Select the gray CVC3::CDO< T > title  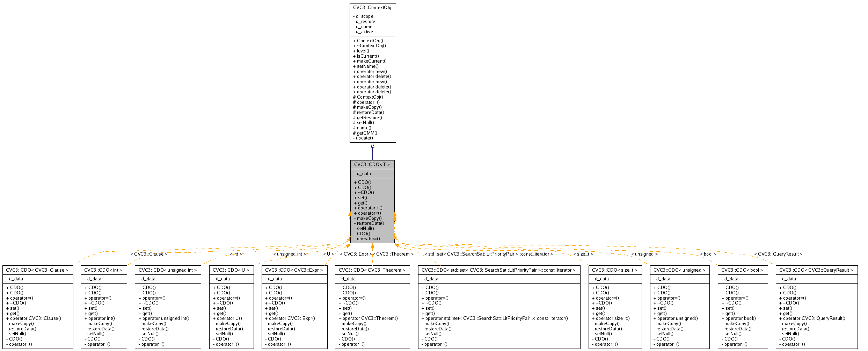[372, 165]
